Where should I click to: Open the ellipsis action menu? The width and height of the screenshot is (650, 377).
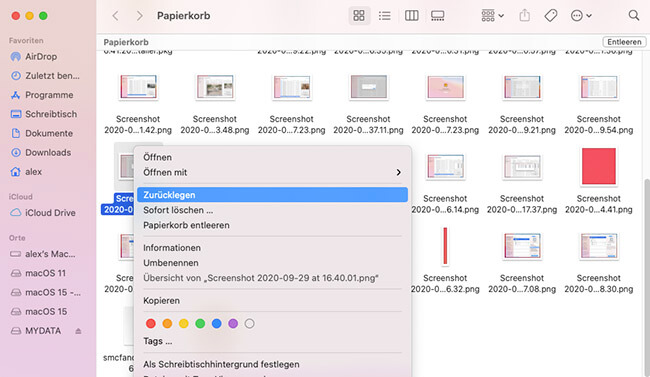[581, 16]
